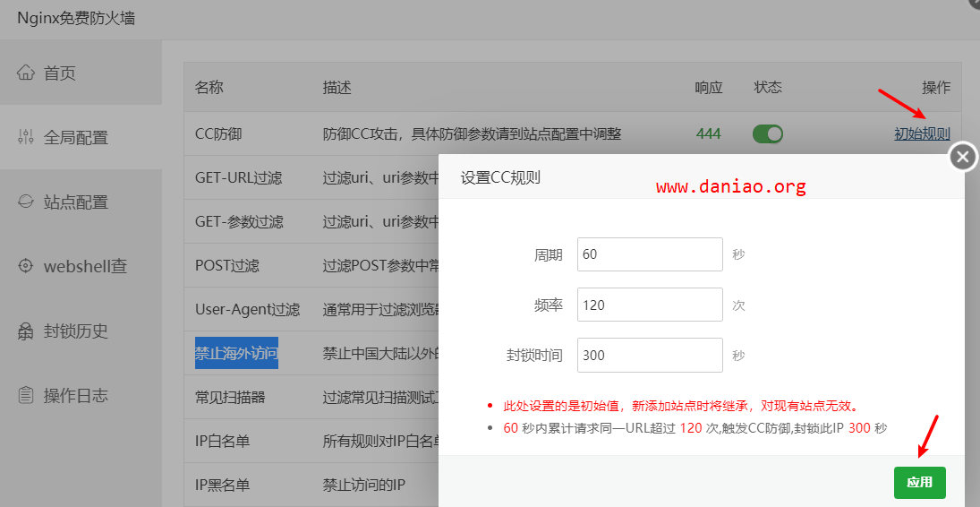The image size is (980, 507).
Task: Click the sliders icon for 全局配置
Action: tap(26, 137)
